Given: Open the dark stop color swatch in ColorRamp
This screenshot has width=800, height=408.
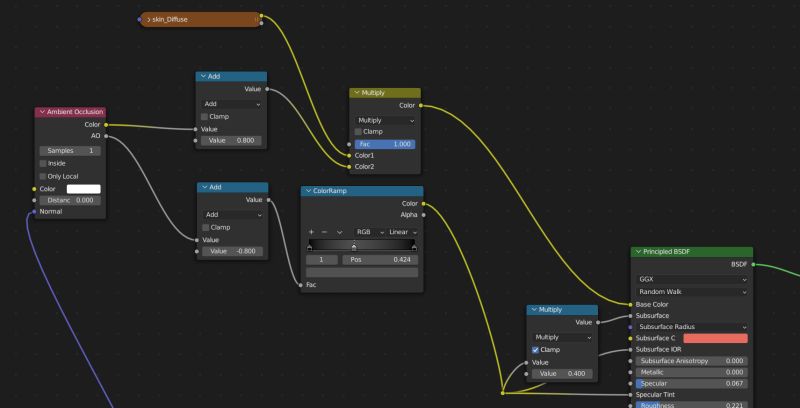Looking at the screenshot, I should click(x=362, y=272).
